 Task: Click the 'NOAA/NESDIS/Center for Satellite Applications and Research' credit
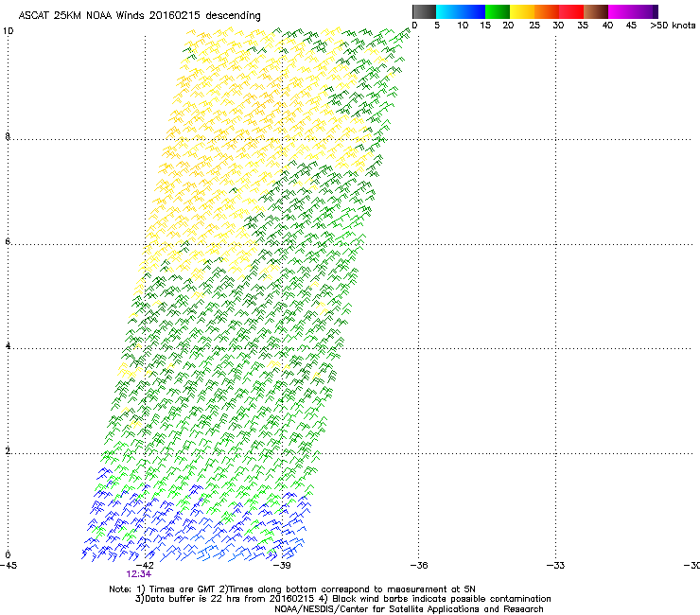(x=409, y=608)
